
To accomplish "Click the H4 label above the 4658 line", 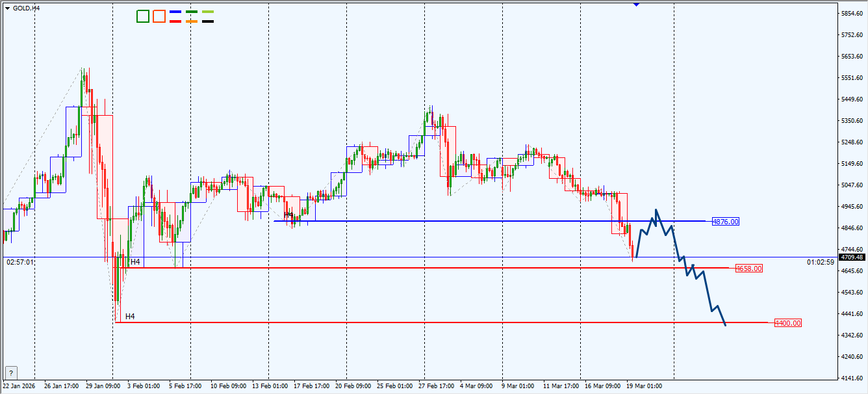I will point(135,262).
